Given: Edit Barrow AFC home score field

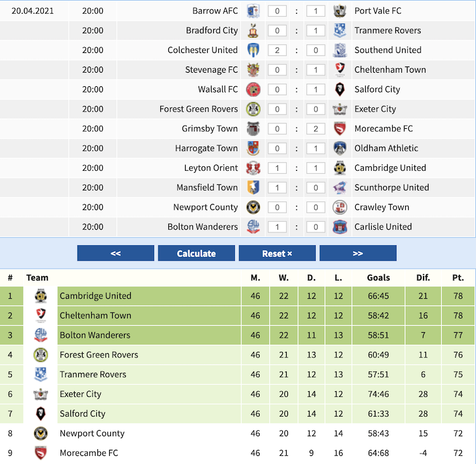Looking at the screenshot, I should (x=277, y=11).
